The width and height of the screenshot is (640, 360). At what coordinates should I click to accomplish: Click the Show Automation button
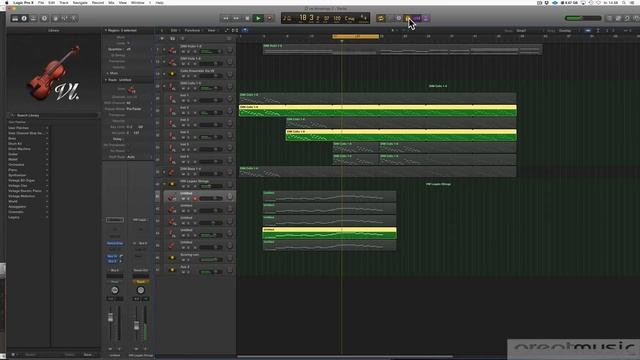coord(227,30)
